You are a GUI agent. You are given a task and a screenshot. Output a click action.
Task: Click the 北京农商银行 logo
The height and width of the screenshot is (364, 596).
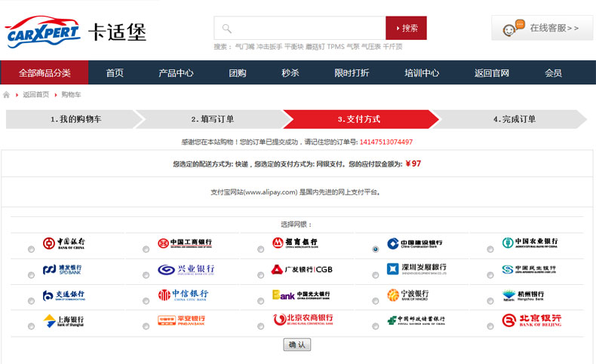[x=303, y=320]
